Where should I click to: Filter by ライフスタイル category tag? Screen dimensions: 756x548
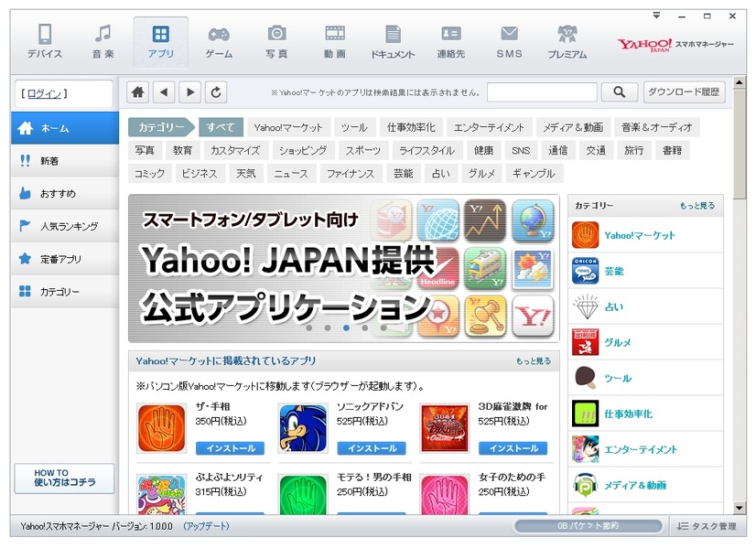427,150
